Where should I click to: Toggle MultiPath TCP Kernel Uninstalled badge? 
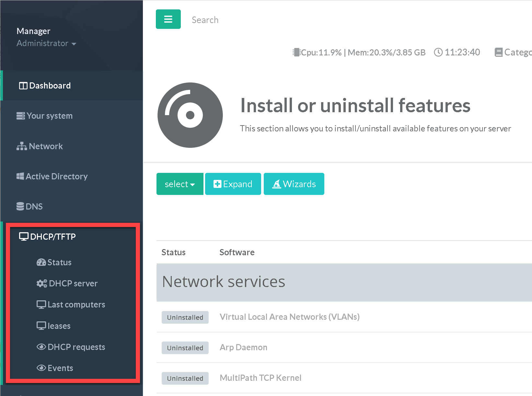point(185,378)
